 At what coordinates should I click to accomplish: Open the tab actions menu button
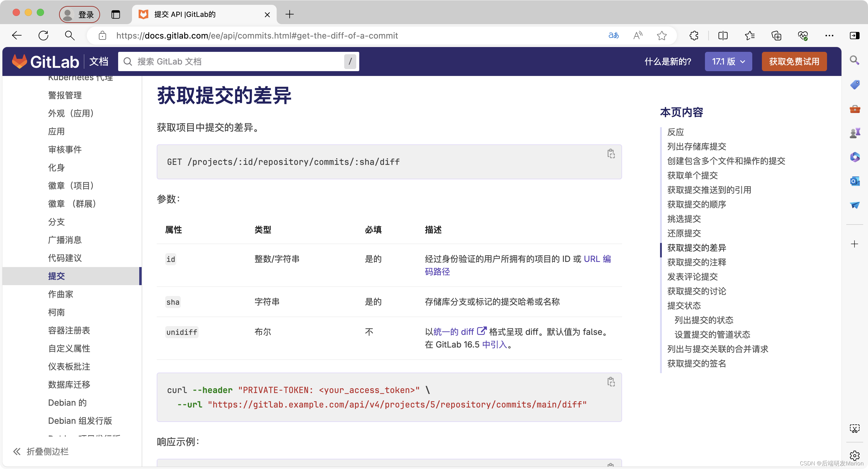[x=115, y=14]
